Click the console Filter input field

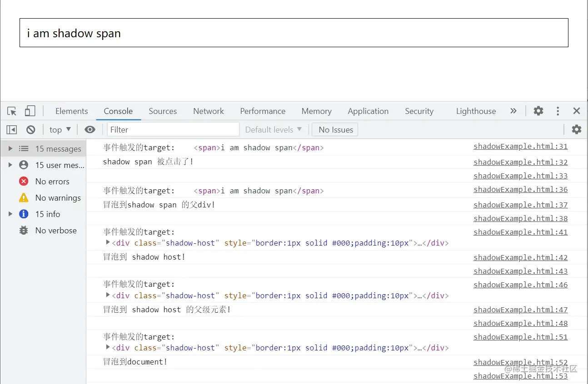click(x=173, y=130)
